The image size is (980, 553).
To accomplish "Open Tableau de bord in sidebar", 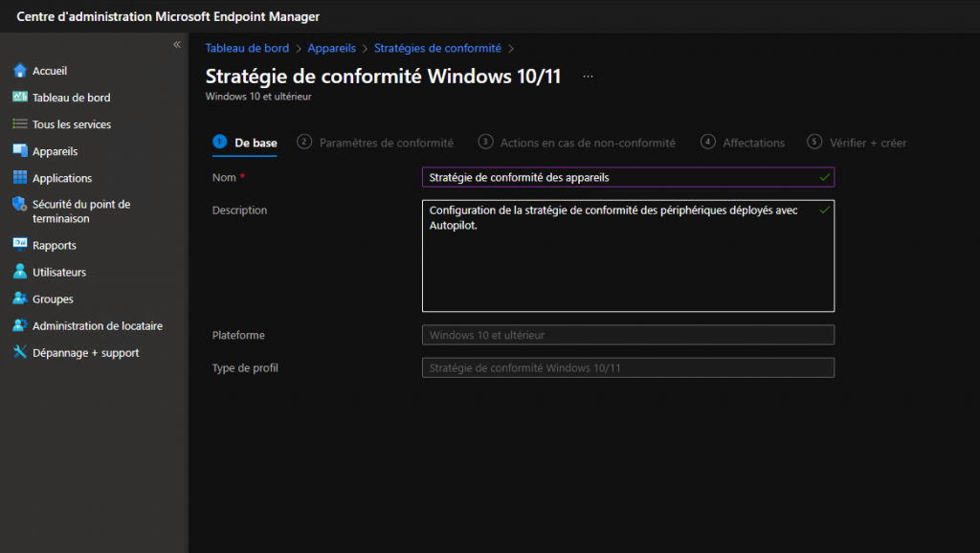I will tap(71, 98).
